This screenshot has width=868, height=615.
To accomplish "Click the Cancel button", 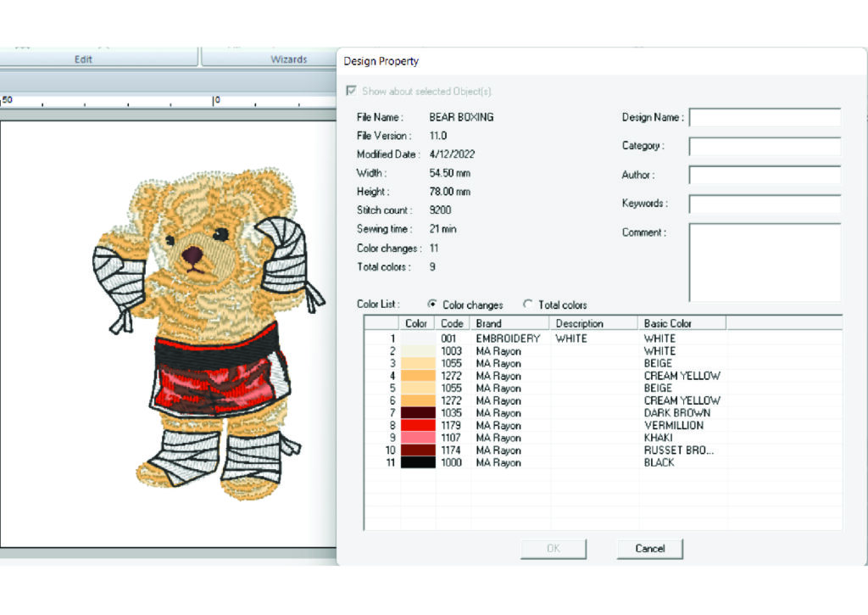I will (649, 548).
